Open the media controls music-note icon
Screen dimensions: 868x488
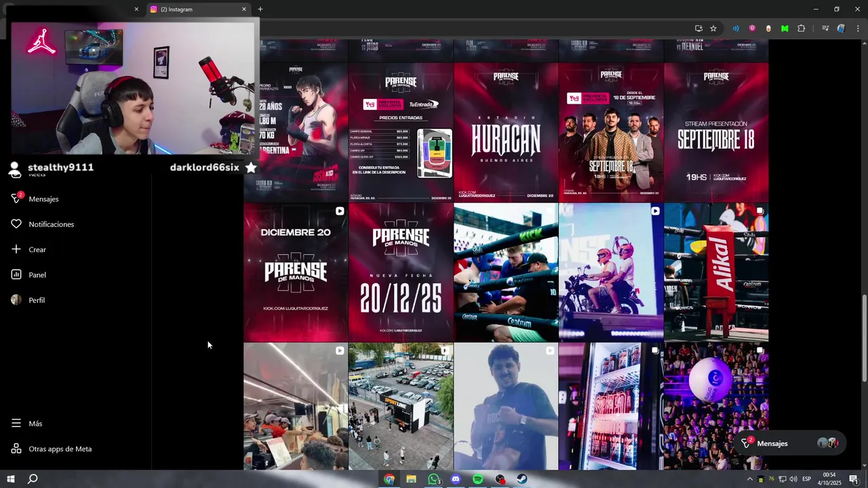click(x=825, y=28)
